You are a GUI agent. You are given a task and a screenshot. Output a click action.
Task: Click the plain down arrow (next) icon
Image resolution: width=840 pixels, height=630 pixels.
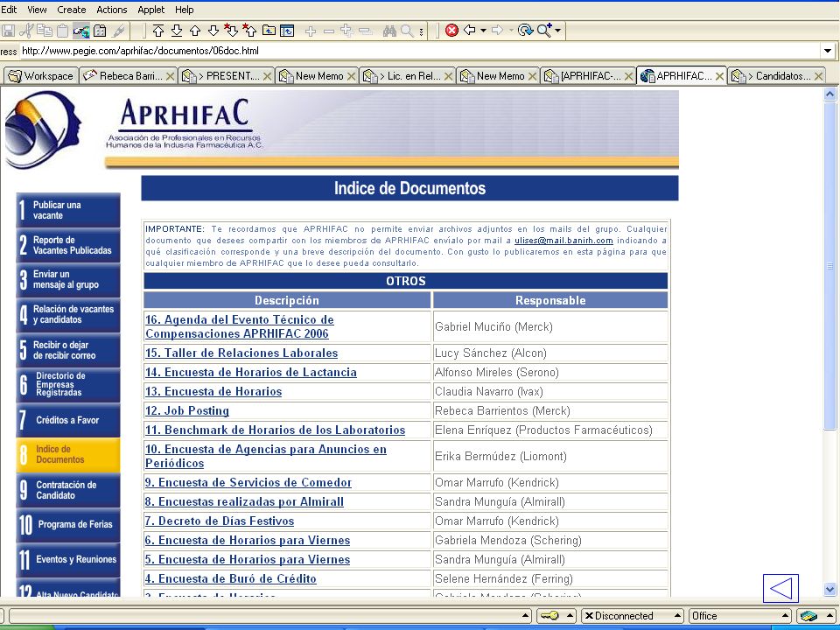click(213, 31)
